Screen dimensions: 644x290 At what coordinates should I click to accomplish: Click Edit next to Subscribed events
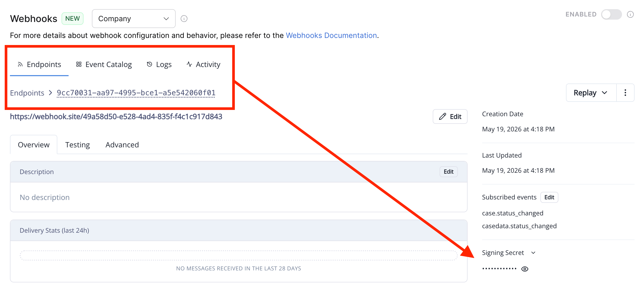tap(549, 197)
